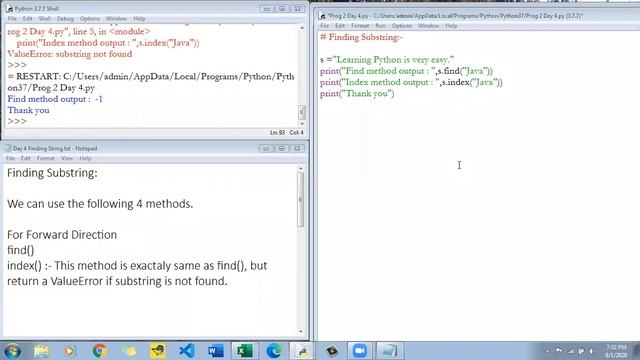The height and width of the screenshot is (360, 640).
Task: Open the Windows Start menu orb
Action: point(12,351)
